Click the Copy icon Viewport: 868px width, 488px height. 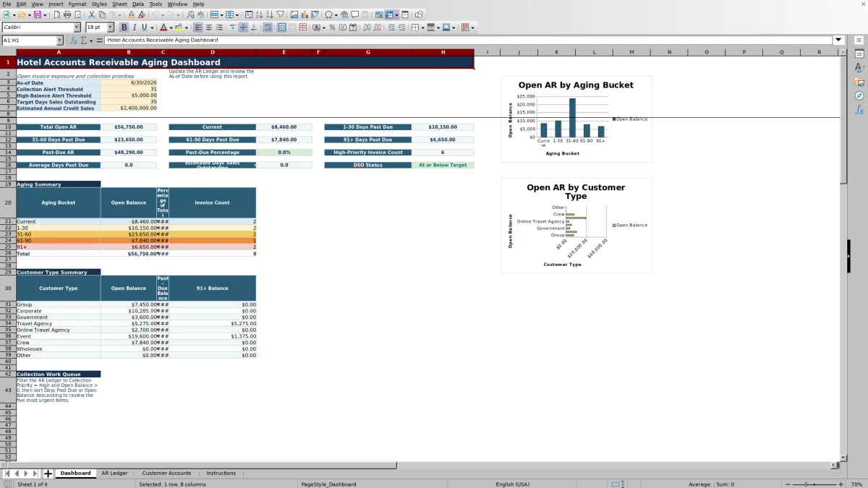(102, 14)
